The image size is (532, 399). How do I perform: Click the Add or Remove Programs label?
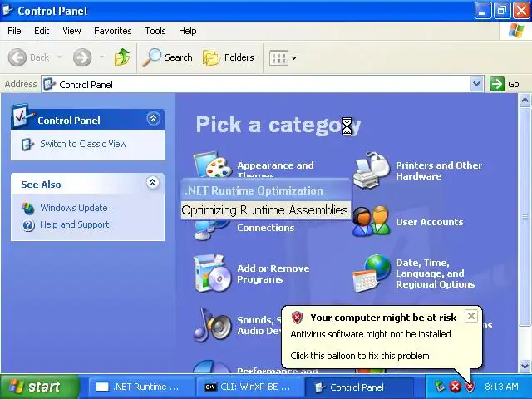(273, 273)
